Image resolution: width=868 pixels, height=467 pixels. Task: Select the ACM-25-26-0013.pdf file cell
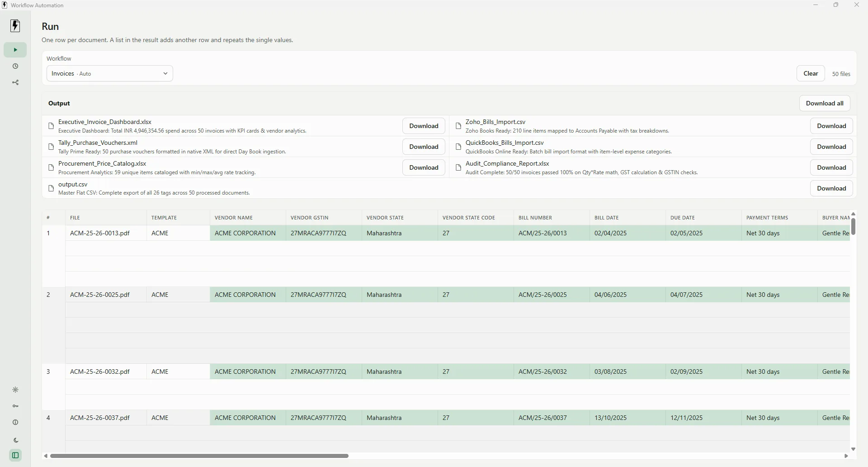tap(106, 233)
